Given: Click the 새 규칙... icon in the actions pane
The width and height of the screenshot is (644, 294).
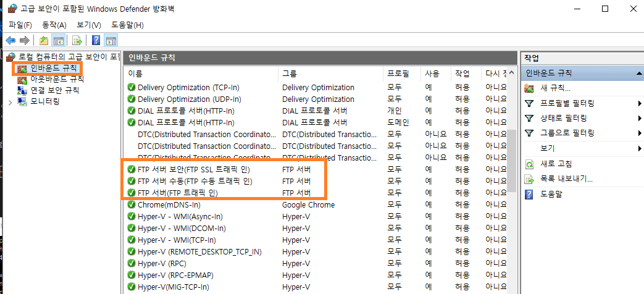Looking at the screenshot, I should (x=530, y=88).
